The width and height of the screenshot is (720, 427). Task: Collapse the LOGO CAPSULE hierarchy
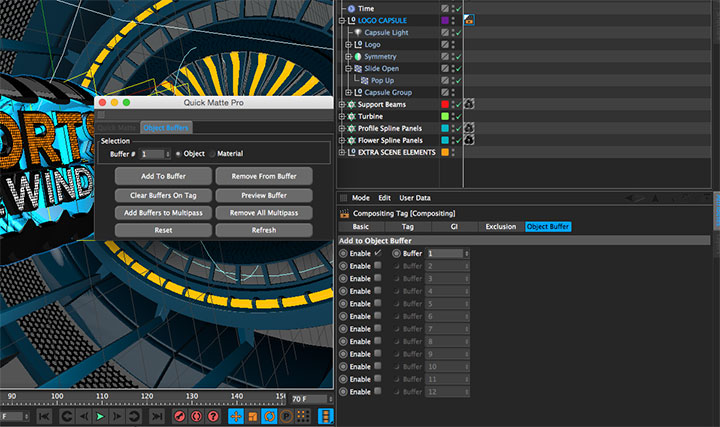(342, 20)
